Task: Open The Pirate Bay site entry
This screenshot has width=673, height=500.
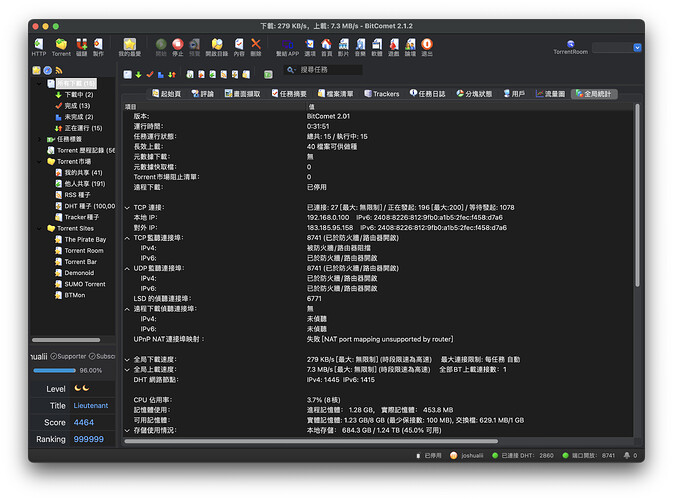Action: click(80, 239)
